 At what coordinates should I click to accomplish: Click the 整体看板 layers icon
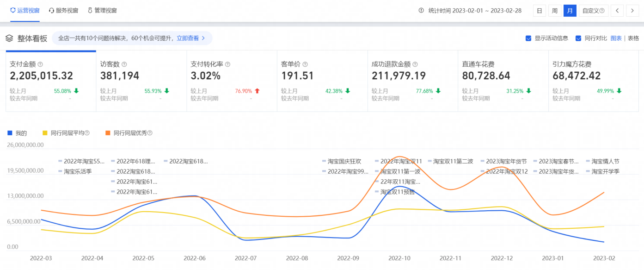[9, 38]
